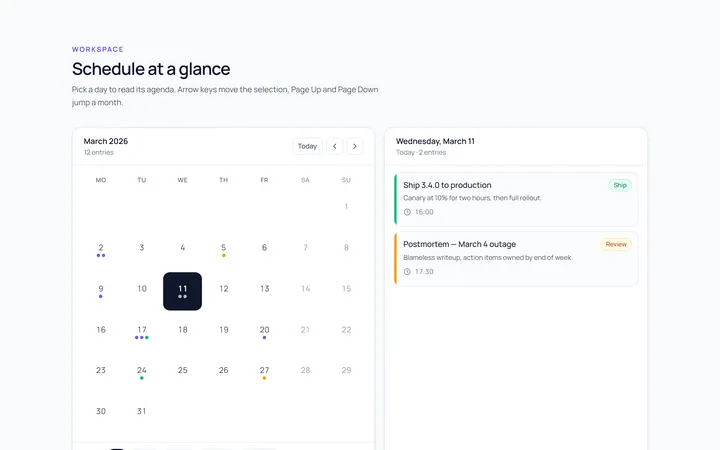The image size is (720, 450).
Task: Jump to Today in the calendar
Action: 307,146
